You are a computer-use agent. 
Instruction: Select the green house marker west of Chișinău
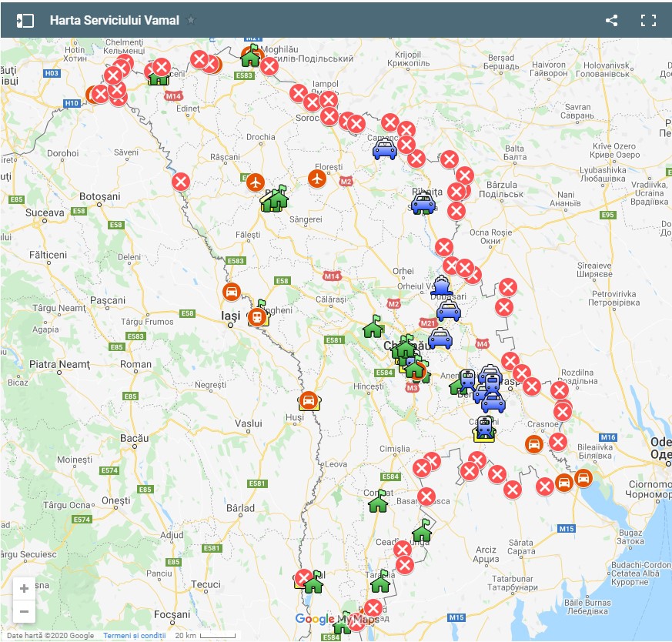tap(373, 327)
